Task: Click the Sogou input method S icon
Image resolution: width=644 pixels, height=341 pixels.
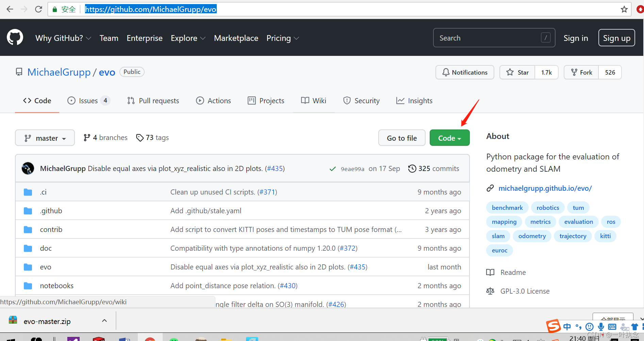Action: (554, 326)
